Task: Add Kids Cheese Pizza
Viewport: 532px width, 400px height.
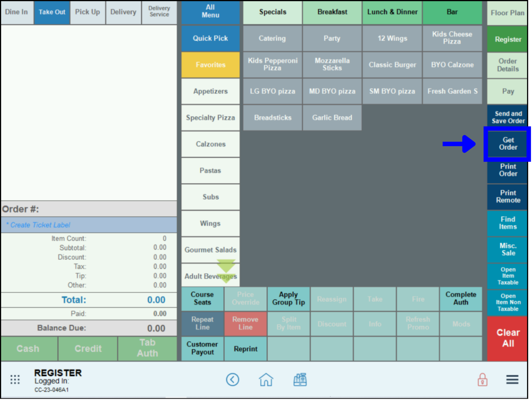Action: point(452,38)
